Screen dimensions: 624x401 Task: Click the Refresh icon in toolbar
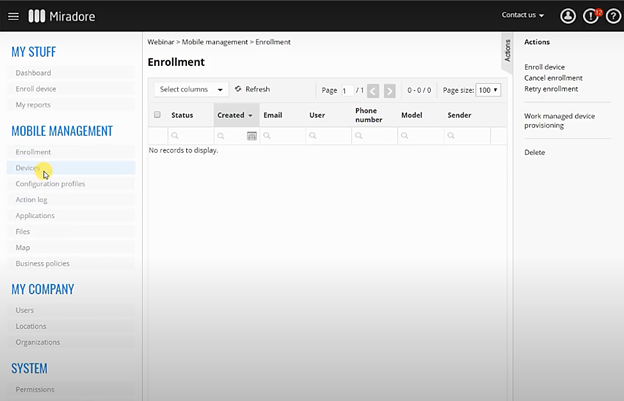(238, 89)
